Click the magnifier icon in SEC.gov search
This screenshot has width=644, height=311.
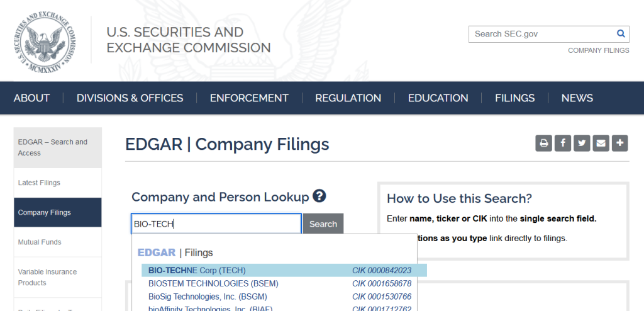621,34
